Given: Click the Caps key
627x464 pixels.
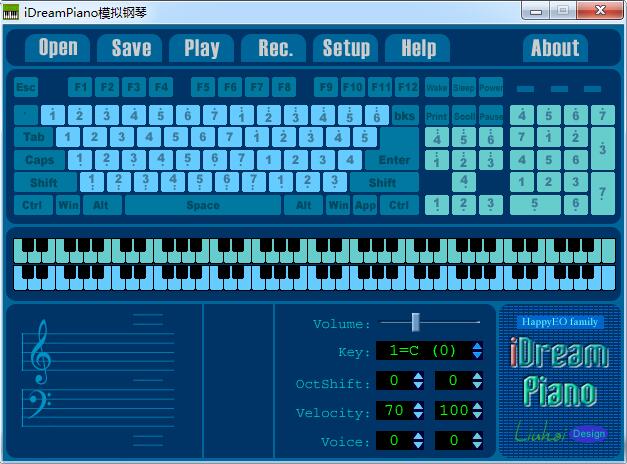Looking at the screenshot, I should click(39, 160).
